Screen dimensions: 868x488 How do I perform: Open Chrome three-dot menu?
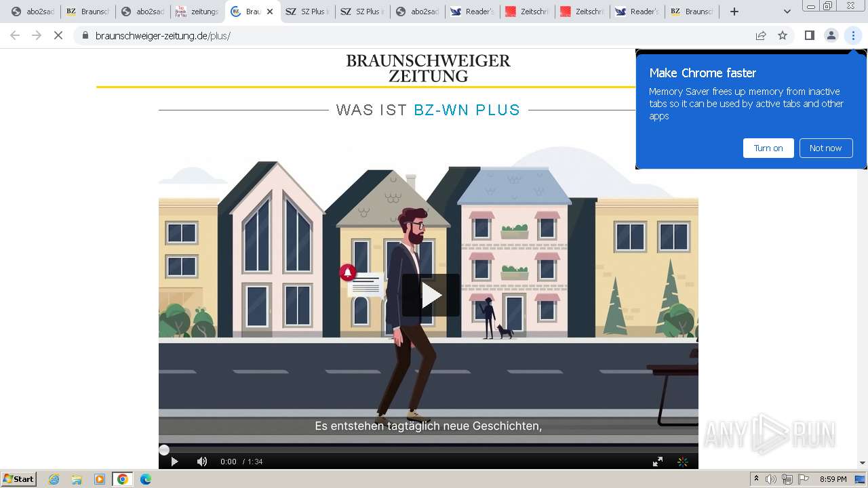click(853, 35)
